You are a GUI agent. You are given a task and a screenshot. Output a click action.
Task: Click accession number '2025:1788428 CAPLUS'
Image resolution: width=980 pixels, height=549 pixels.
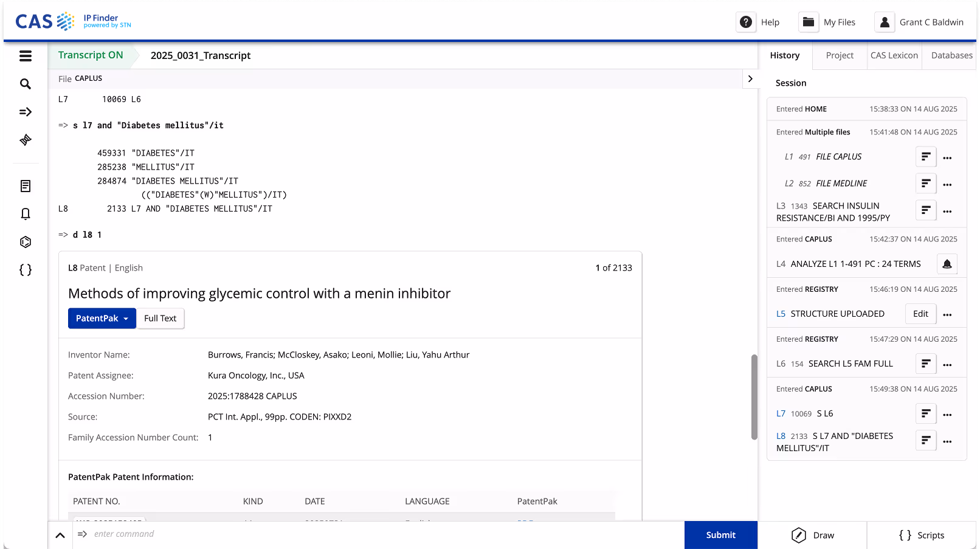pos(252,396)
